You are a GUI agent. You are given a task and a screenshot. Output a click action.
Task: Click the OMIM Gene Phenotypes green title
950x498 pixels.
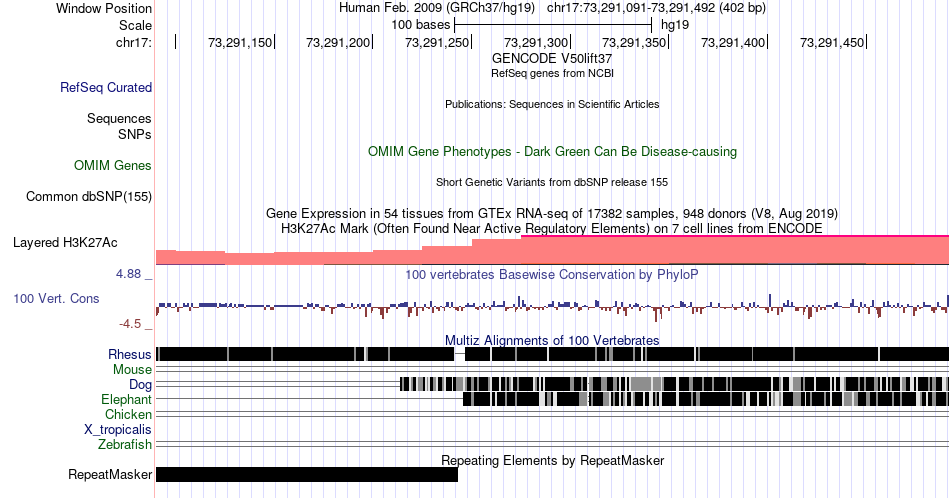tap(553, 151)
